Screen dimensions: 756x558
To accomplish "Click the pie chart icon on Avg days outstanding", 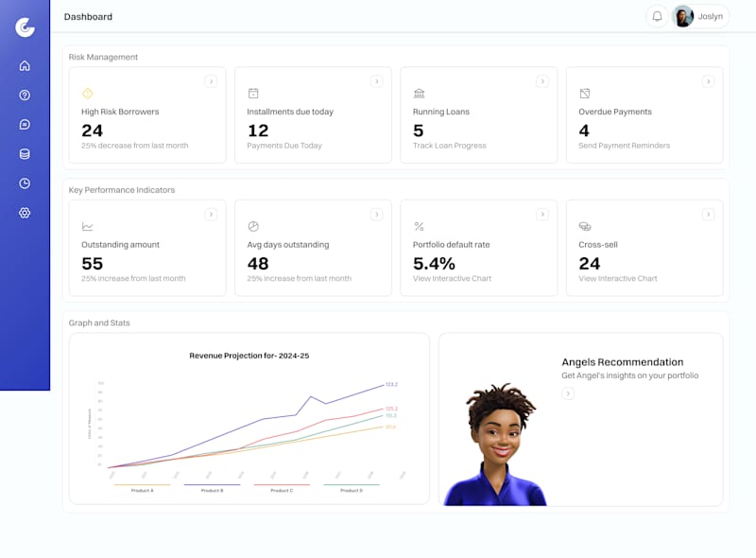I will click(x=253, y=226).
